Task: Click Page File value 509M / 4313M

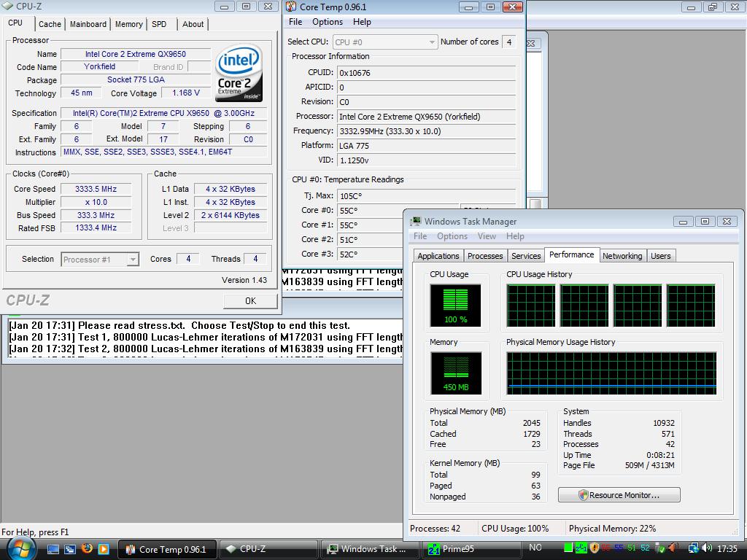Action: coord(649,465)
